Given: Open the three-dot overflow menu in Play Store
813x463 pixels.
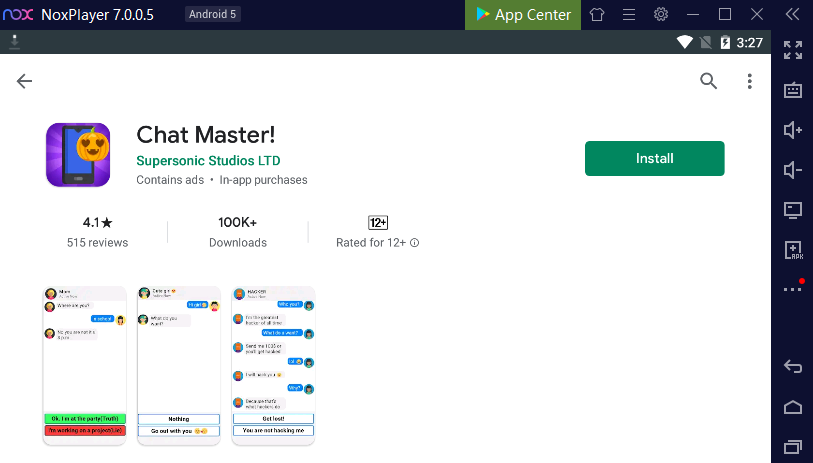Looking at the screenshot, I should pos(749,82).
